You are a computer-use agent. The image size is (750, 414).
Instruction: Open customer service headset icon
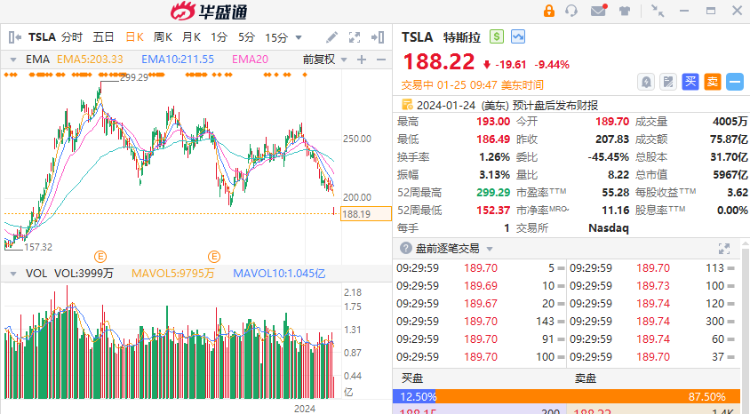click(571, 11)
